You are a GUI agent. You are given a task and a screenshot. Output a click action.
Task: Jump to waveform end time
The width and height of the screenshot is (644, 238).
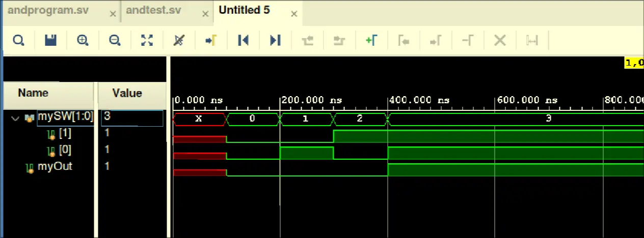coord(275,41)
